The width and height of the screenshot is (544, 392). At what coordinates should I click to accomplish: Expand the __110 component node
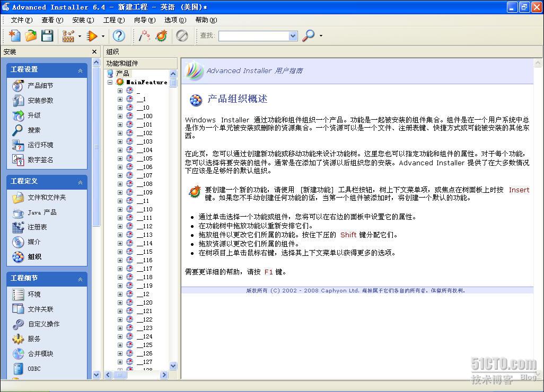tap(120, 209)
